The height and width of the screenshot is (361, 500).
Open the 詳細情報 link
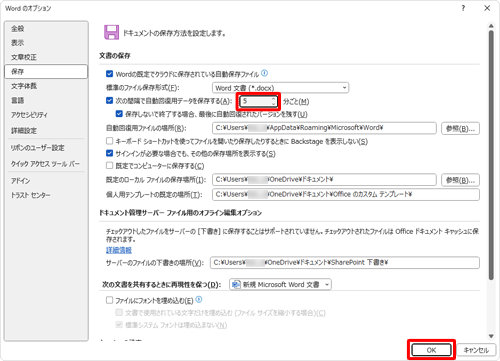pos(119,250)
